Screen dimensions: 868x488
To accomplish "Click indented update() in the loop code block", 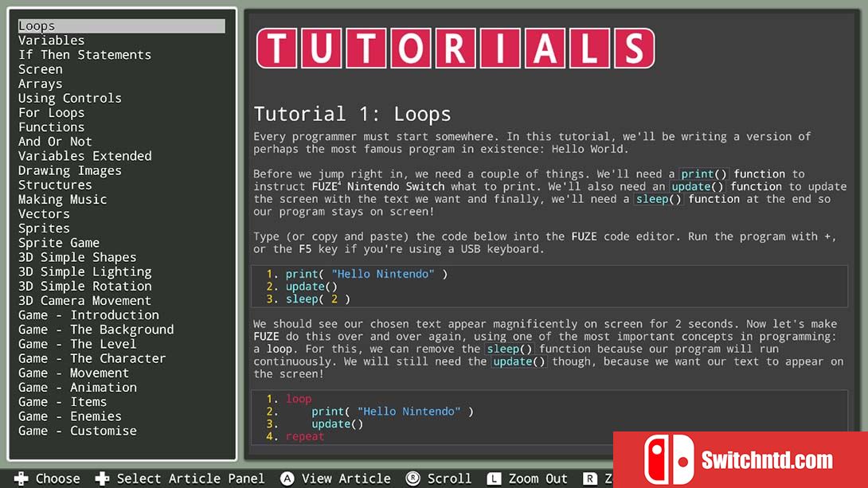I will 337,424.
